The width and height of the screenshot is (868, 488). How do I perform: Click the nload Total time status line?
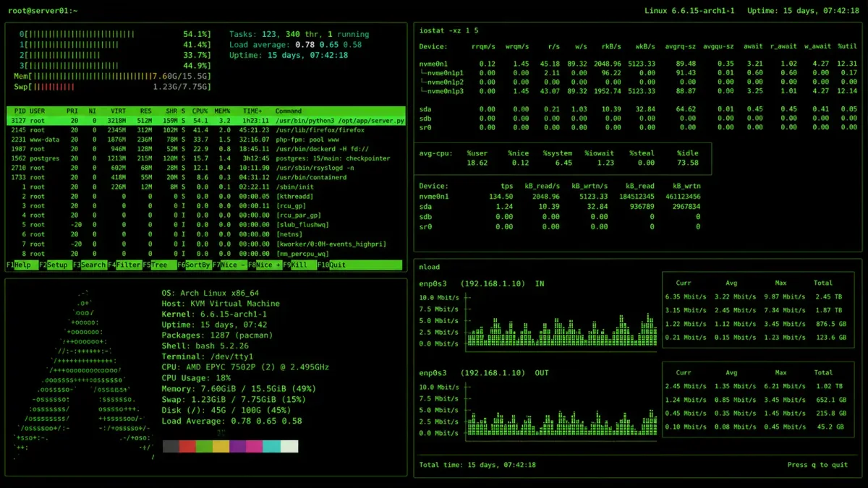pos(476,465)
